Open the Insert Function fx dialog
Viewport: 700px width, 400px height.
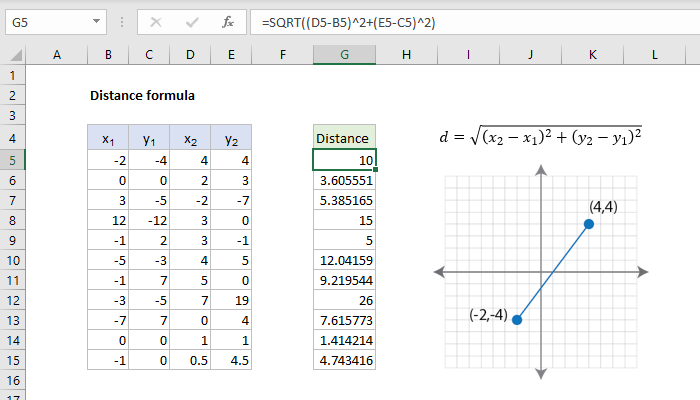[228, 21]
